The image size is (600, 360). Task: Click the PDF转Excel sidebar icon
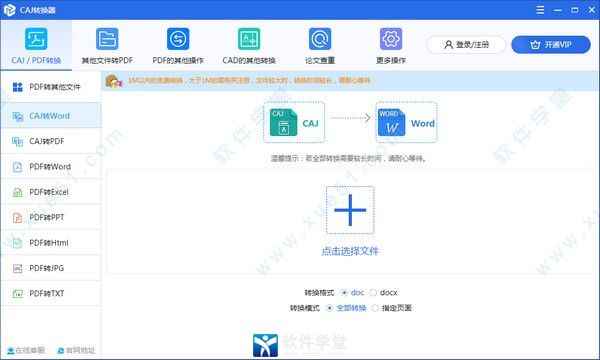click(x=18, y=192)
